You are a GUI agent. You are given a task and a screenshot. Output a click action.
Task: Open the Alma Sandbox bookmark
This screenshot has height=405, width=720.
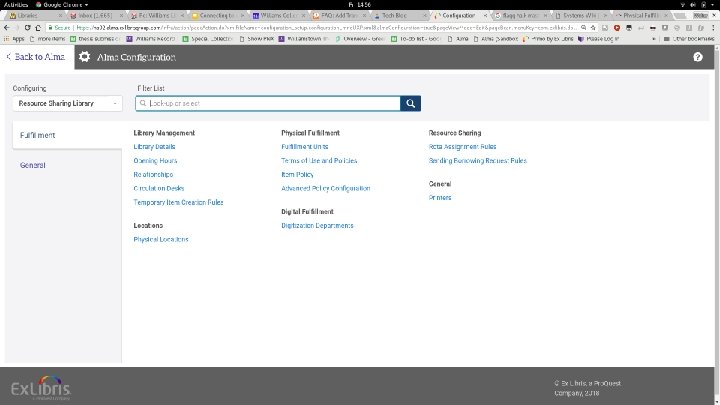point(497,39)
